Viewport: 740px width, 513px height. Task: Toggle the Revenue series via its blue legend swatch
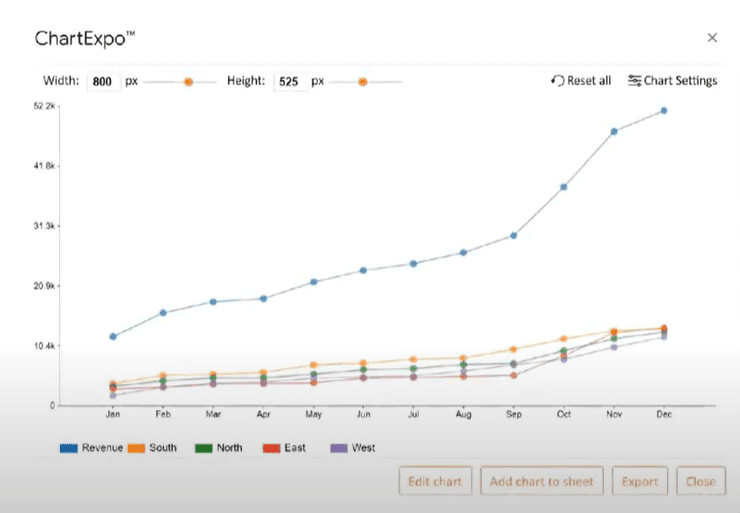coord(69,448)
